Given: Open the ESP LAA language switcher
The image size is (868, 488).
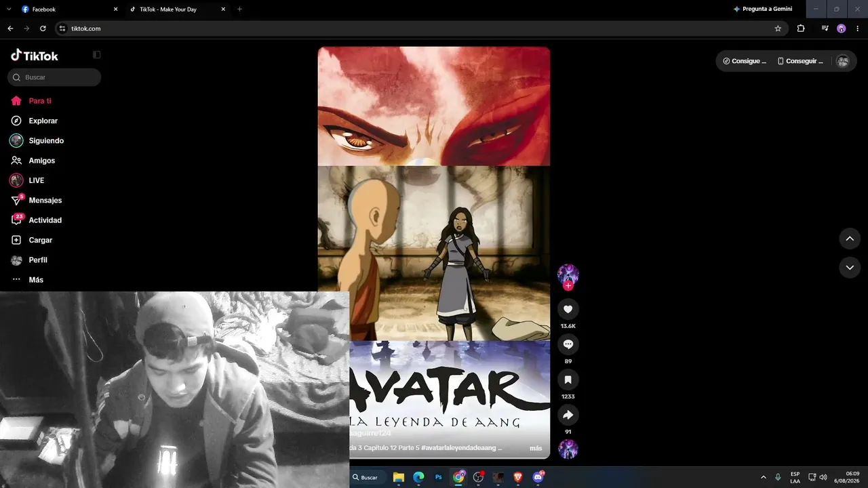Looking at the screenshot, I should click(x=795, y=477).
